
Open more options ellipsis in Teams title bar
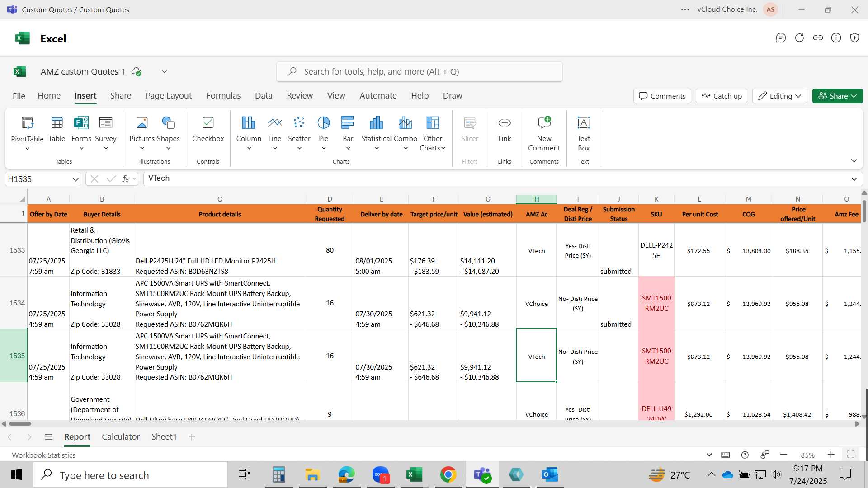coord(685,9)
